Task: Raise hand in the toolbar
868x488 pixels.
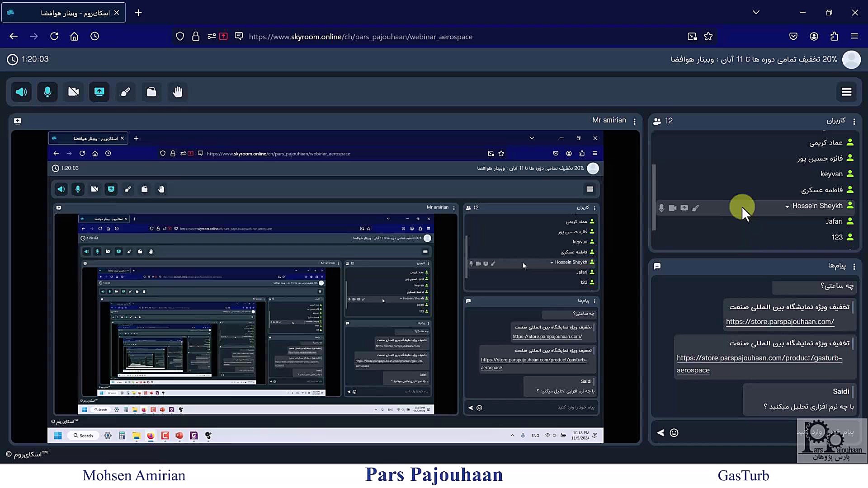Action: [x=177, y=92]
